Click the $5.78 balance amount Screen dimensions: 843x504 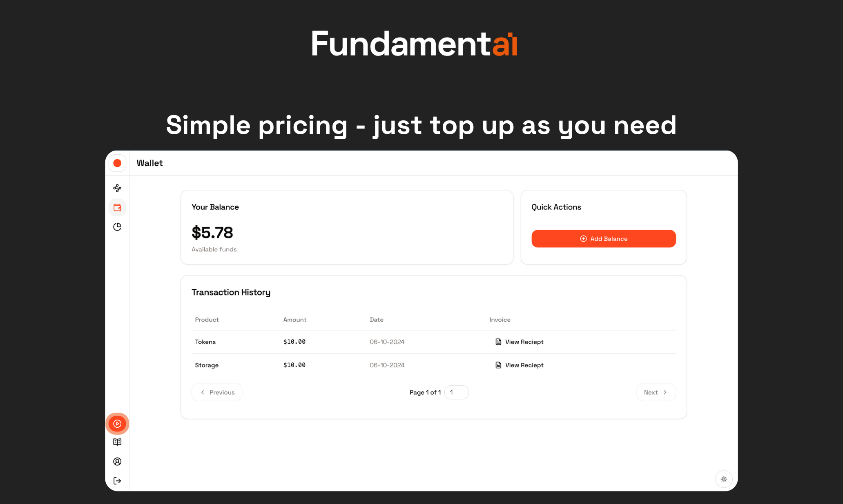pos(212,233)
